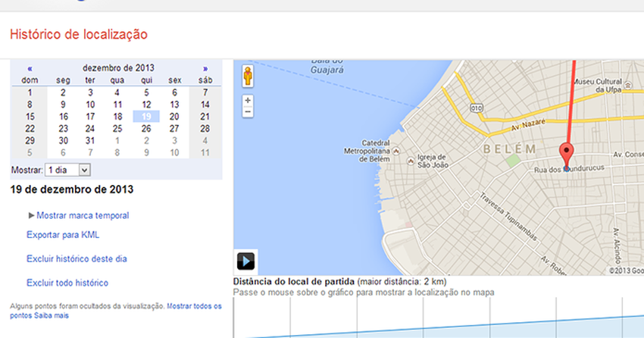Go to previous month in calendar
Viewport: 644px width, 338px height.
[x=30, y=69]
